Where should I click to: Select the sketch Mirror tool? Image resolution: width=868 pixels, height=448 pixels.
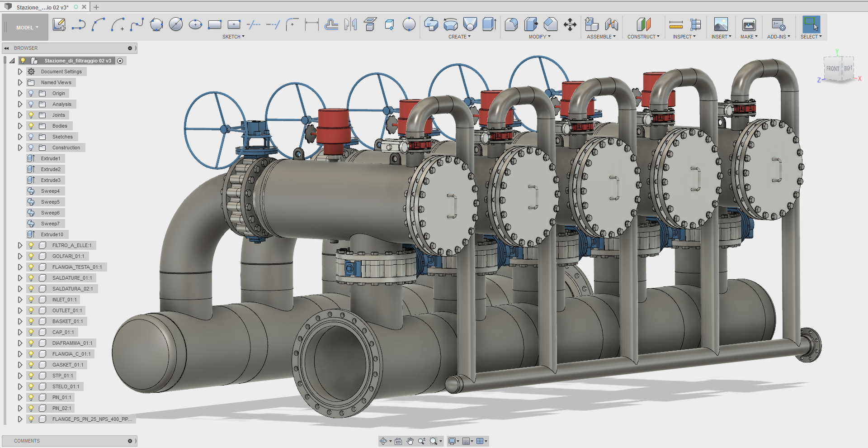350,24
